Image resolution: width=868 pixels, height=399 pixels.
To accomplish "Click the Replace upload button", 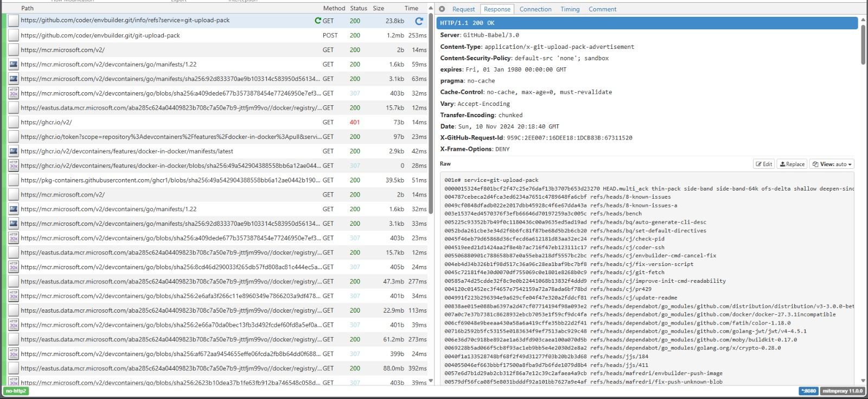I will tap(792, 164).
